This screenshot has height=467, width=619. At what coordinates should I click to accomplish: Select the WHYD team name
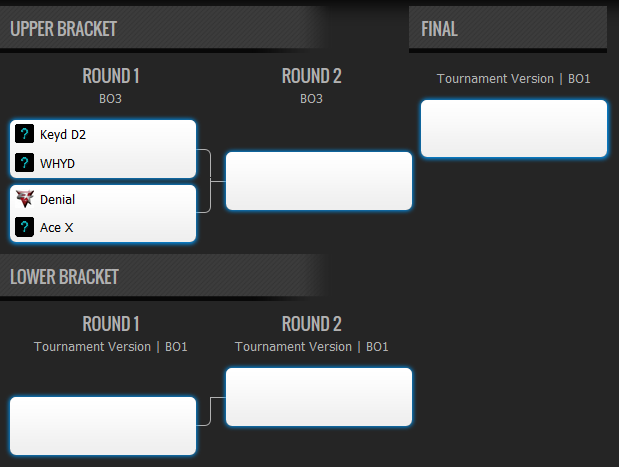click(x=57, y=163)
